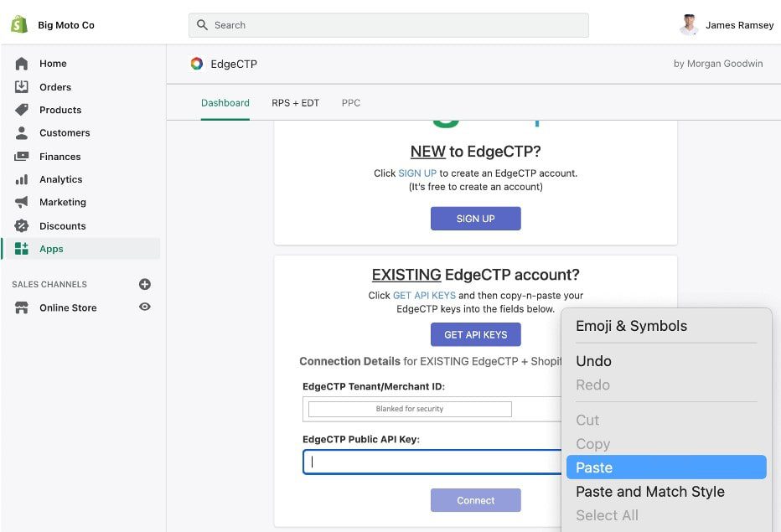Click the Home house icon
Screen dimensions: 781x532
(22, 64)
